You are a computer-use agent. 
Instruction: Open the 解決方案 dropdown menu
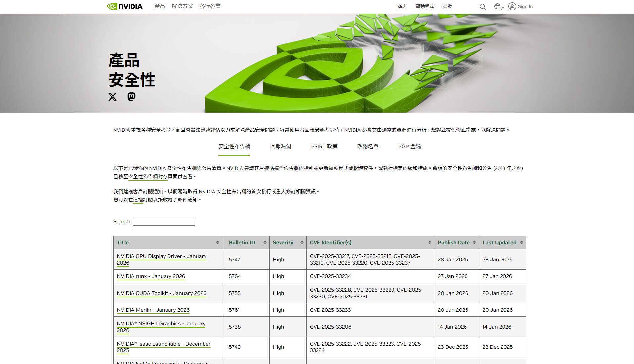coord(182,6)
